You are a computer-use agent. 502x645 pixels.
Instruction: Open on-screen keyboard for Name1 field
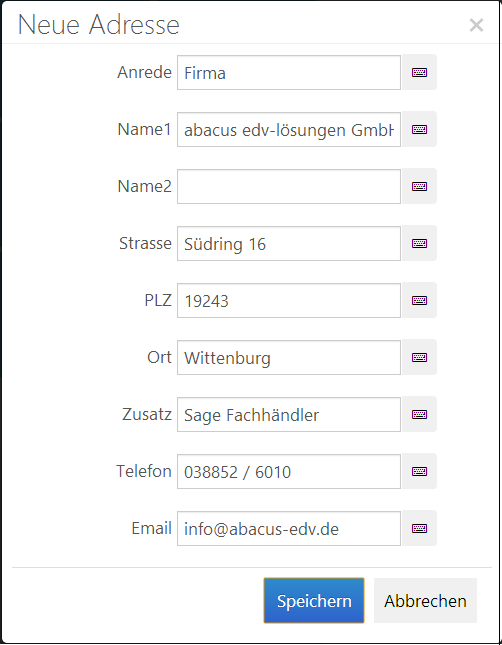coord(419,129)
